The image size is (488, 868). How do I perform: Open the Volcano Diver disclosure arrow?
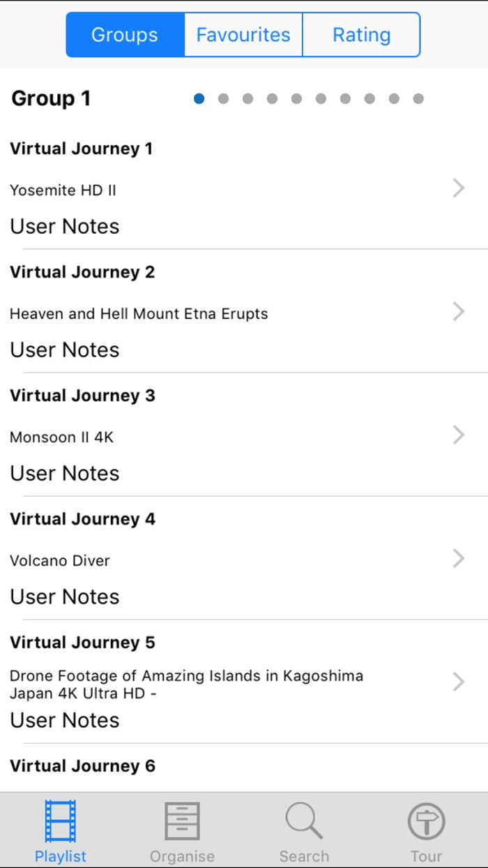click(458, 558)
